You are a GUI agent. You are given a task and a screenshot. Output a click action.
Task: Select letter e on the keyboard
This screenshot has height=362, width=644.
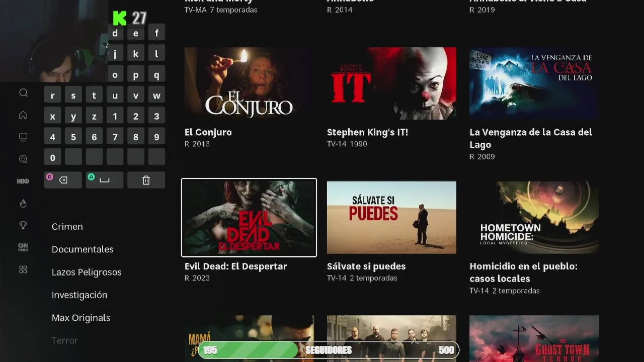tap(136, 33)
